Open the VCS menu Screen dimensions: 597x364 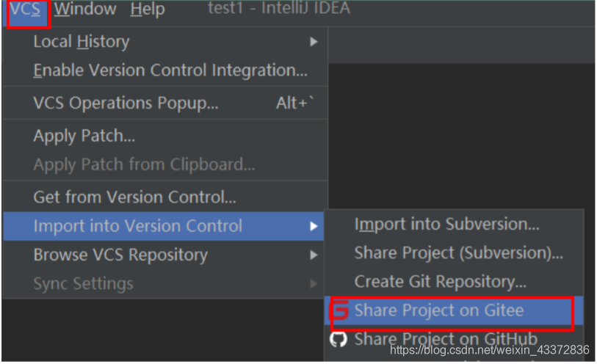[x=25, y=10]
